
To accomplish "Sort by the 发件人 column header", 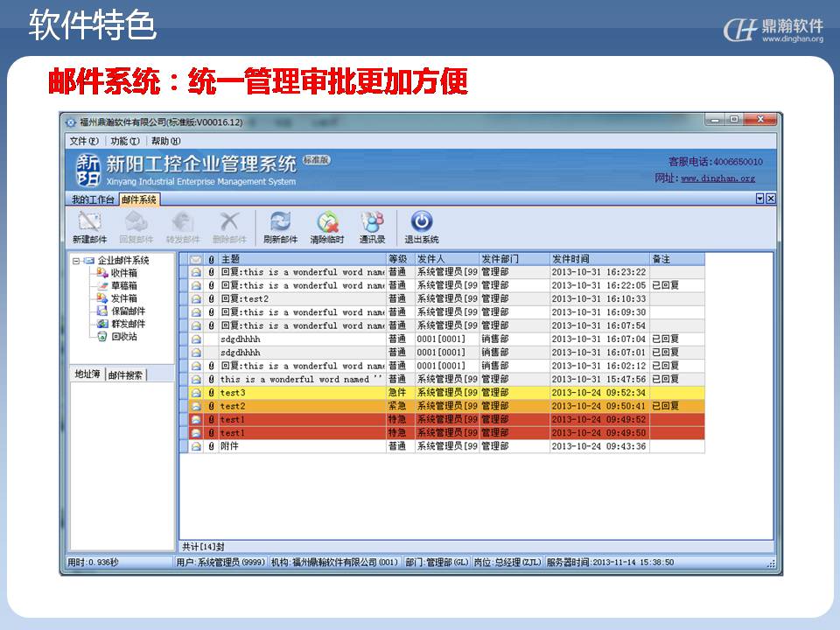I will [447, 259].
